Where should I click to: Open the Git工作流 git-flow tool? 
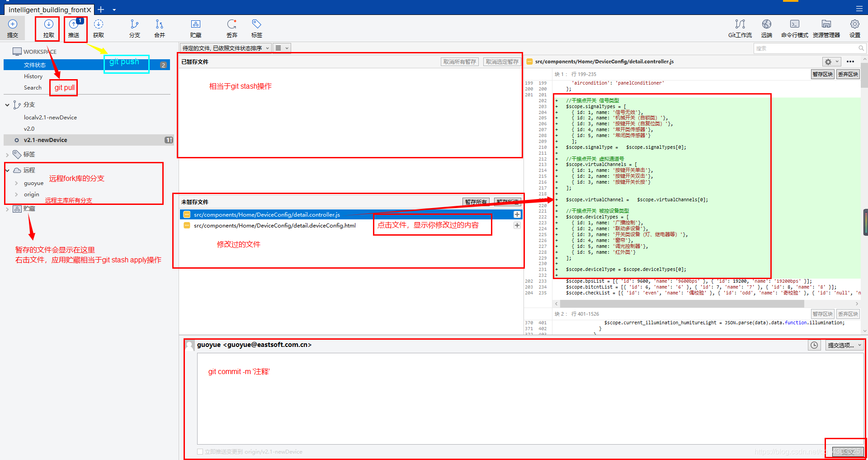pyautogui.click(x=740, y=28)
